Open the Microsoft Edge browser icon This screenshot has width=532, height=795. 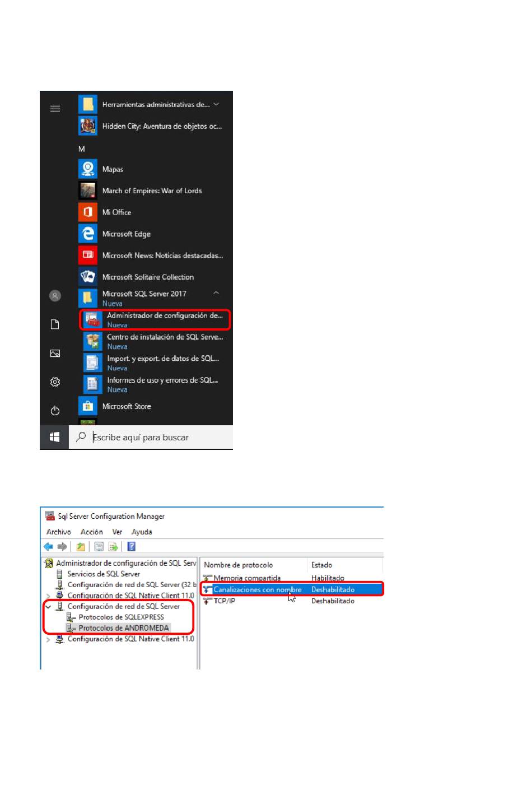(x=88, y=234)
